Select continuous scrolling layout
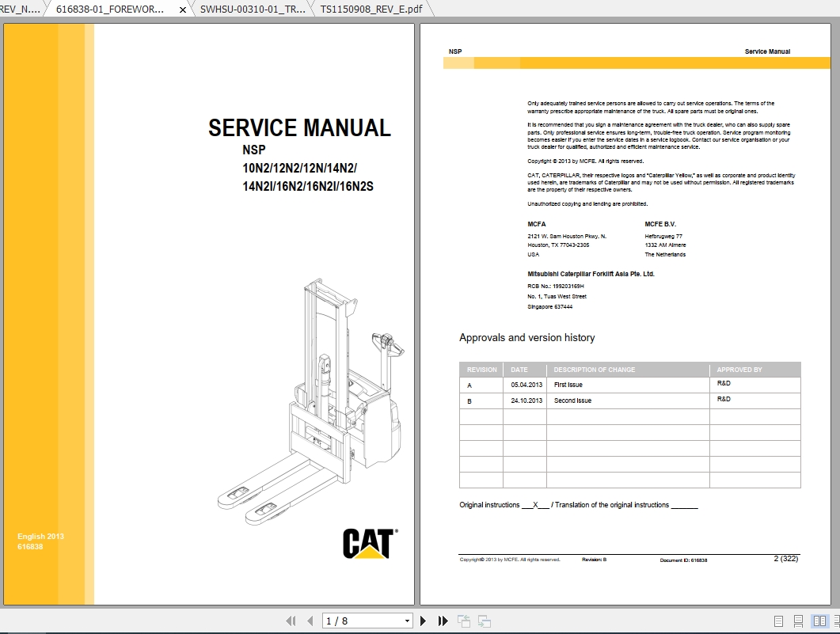Image resolution: width=840 pixels, height=634 pixels. (x=798, y=621)
